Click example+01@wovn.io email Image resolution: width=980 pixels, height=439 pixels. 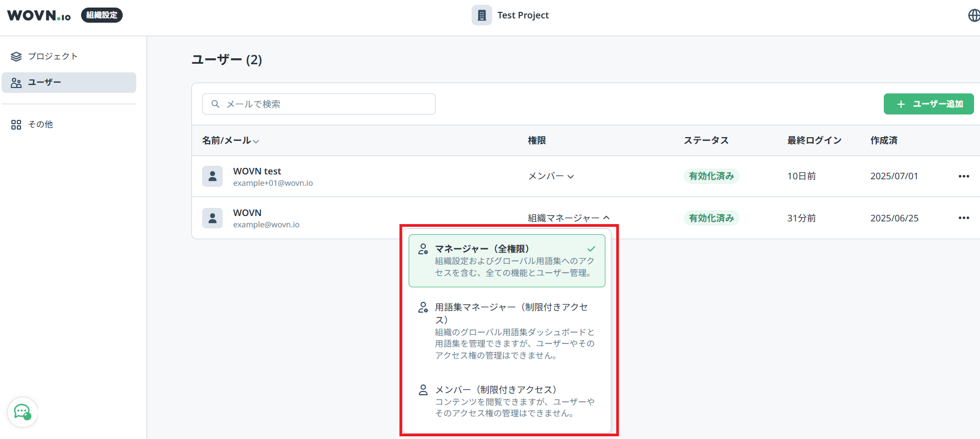coord(273,183)
